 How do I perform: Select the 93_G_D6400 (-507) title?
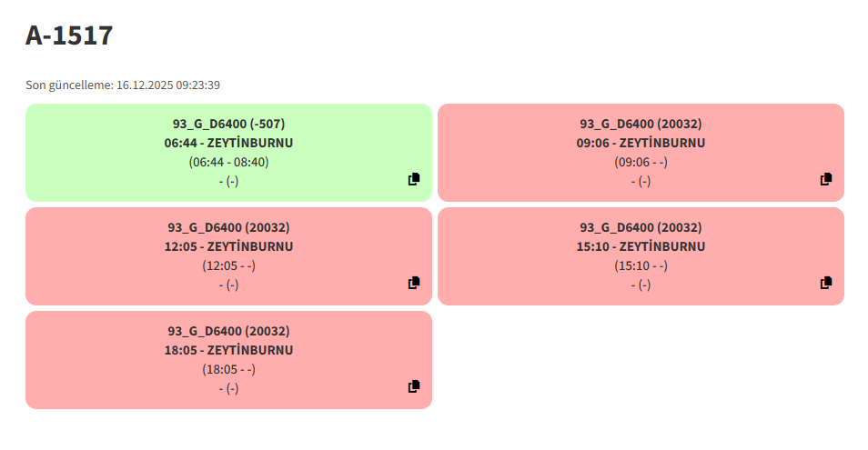(228, 124)
